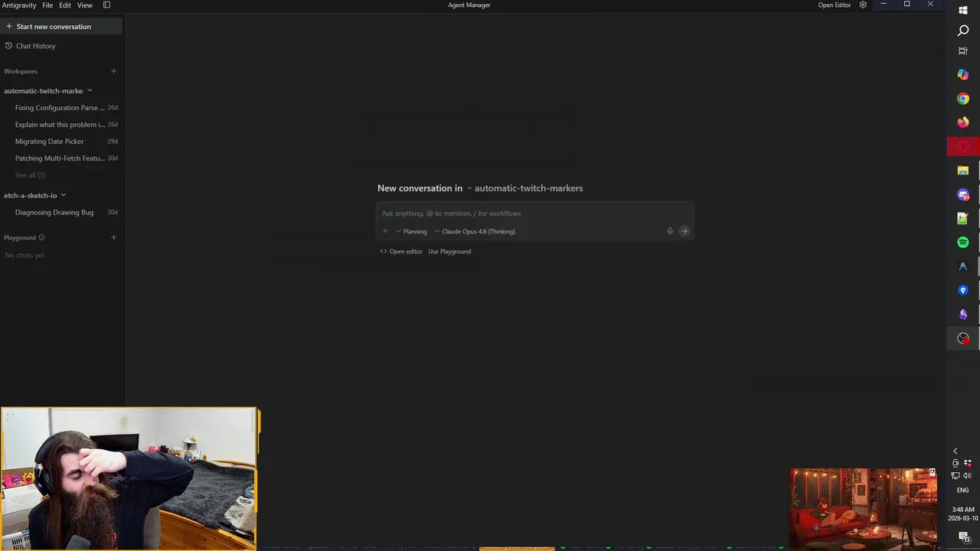The height and width of the screenshot is (551, 980).
Task: Click the Playground section label
Action: tap(20, 237)
